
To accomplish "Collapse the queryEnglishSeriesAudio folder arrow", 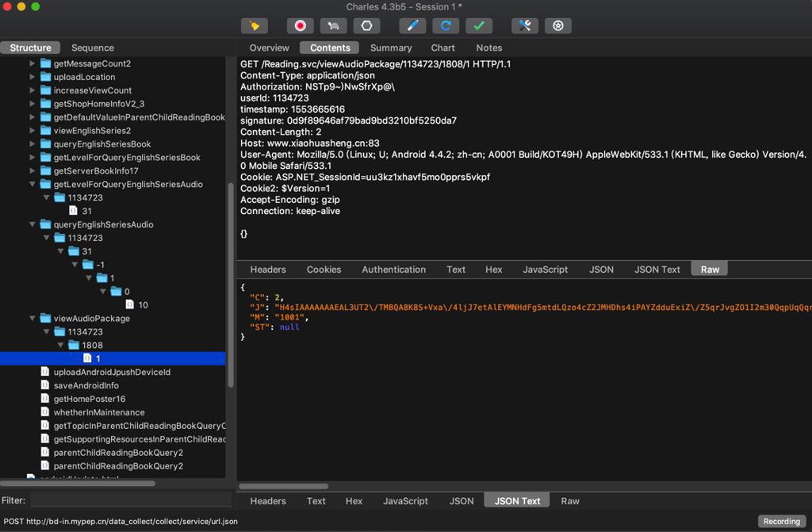I will click(x=32, y=224).
